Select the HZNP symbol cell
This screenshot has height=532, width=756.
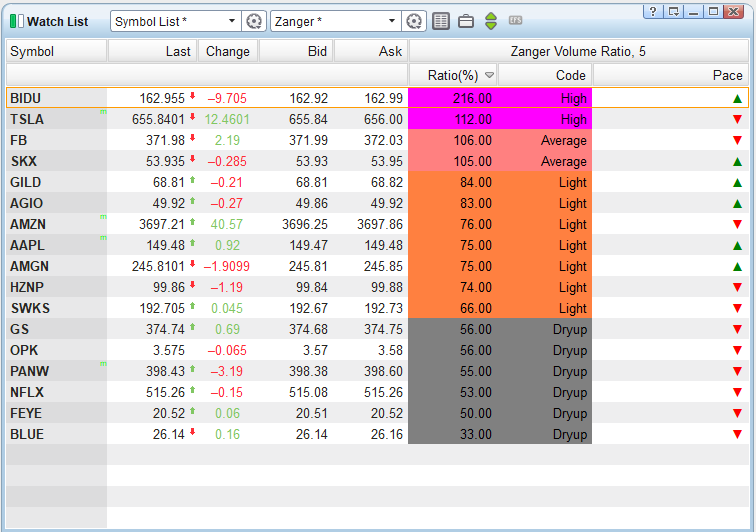(x=56, y=287)
